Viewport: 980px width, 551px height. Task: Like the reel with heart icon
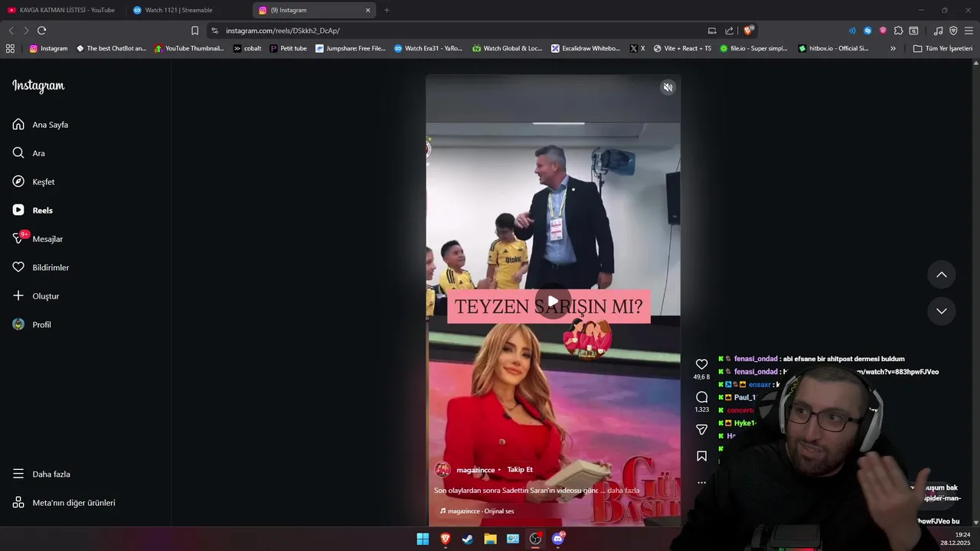(701, 364)
